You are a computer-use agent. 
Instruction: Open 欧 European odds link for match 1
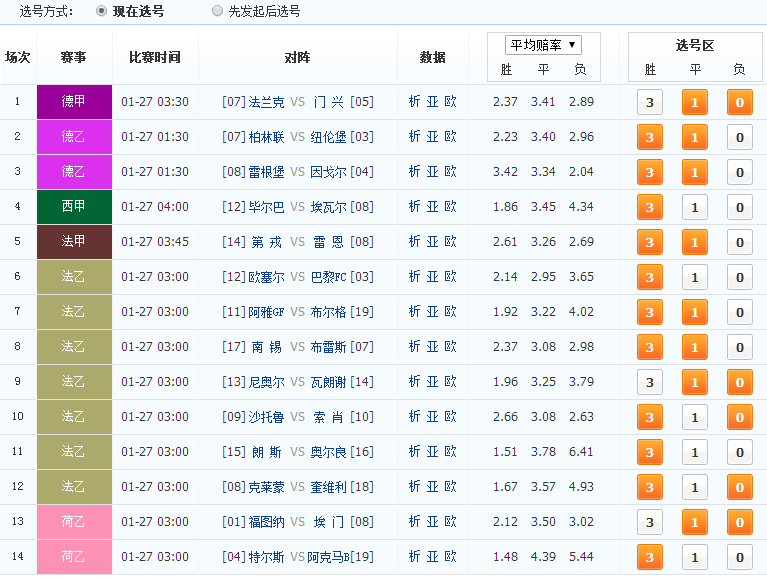451,102
